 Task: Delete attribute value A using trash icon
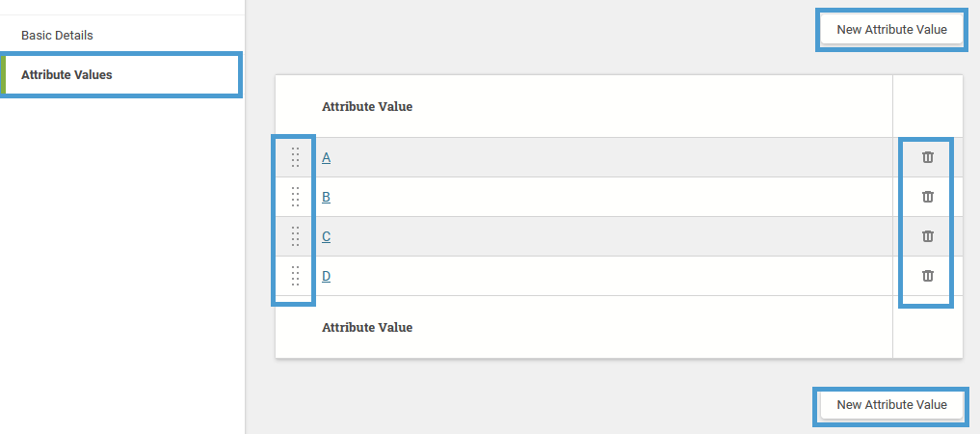(x=928, y=157)
